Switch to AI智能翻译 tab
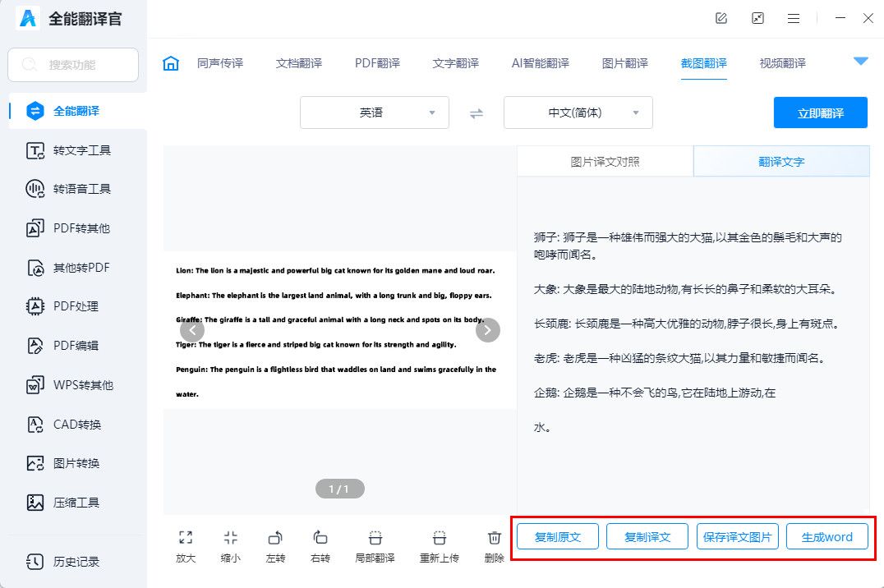 click(540, 63)
